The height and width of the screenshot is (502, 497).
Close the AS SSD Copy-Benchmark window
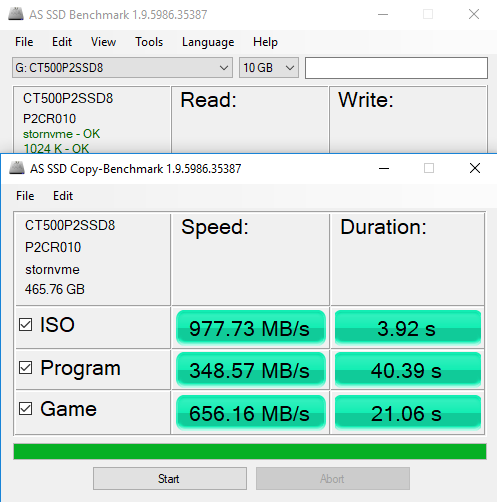click(x=475, y=168)
